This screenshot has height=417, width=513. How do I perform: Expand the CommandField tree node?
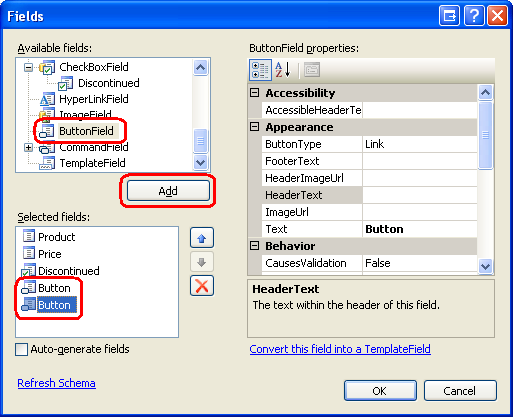coord(29,147)
